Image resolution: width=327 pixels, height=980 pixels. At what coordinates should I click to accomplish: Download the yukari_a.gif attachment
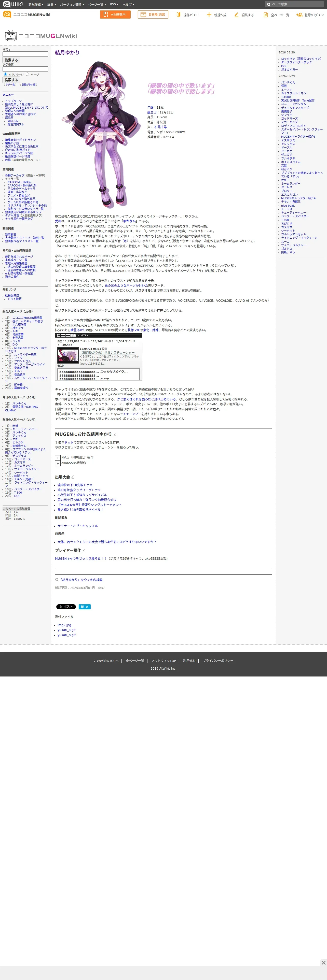pyautogui.click(x=67, y=630)
